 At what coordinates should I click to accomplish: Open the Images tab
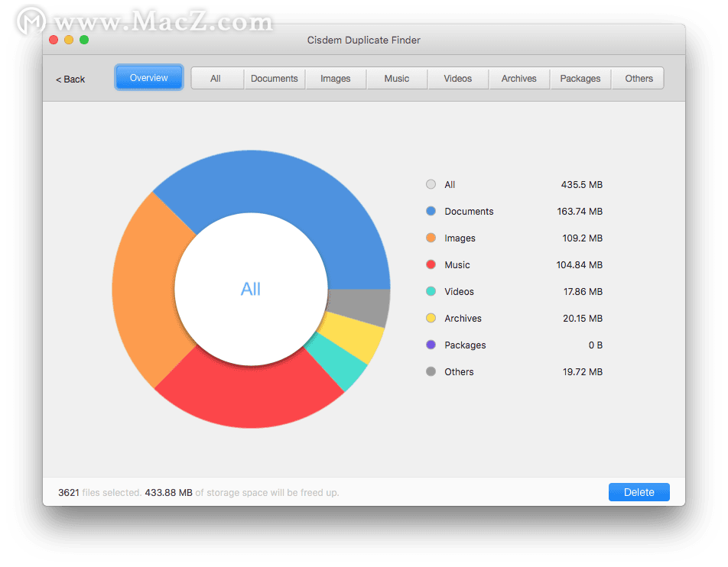(335, 79)
